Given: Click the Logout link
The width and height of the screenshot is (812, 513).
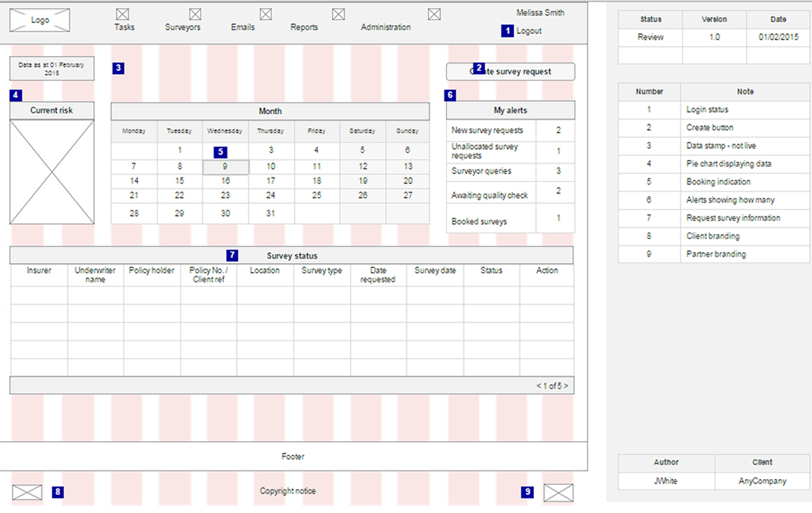Looking at the screenshot, I should (529, 31).
